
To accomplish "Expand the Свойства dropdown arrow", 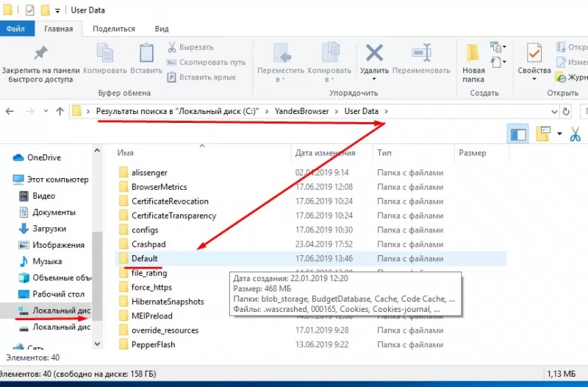I will click(x=534, y=79).
